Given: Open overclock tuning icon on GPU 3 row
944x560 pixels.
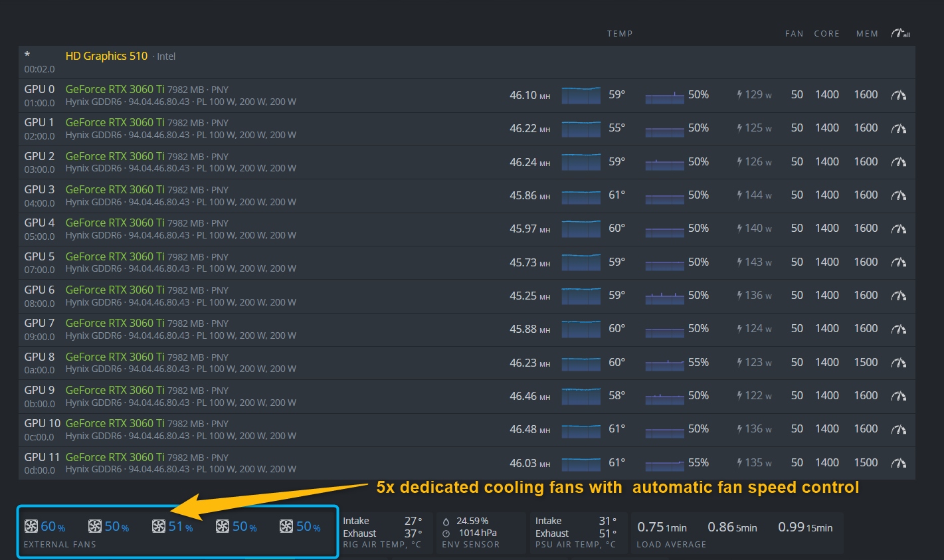Looking at the screenshot, I should 898,195.
